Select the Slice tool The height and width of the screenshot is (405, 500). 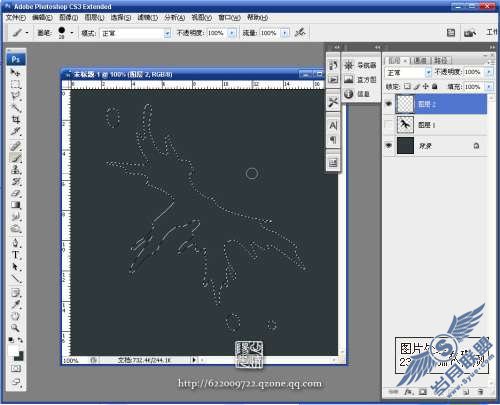click(x=15, y=131)
